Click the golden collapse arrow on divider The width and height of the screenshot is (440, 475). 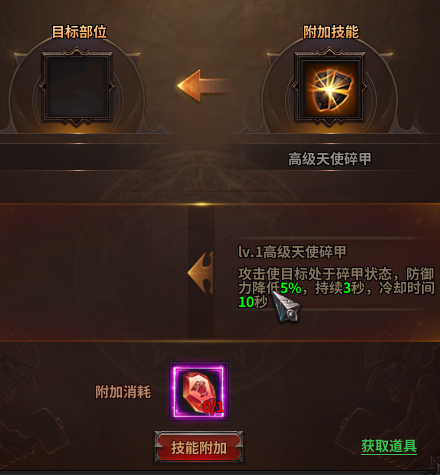pos(201,272)
